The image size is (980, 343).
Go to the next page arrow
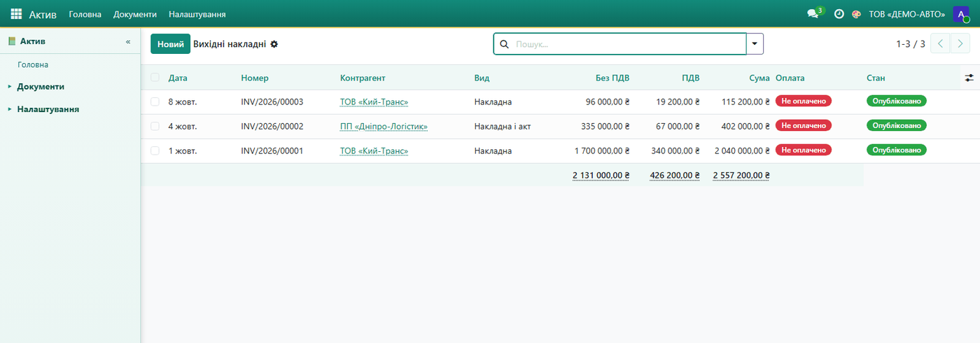pos(960,43)
